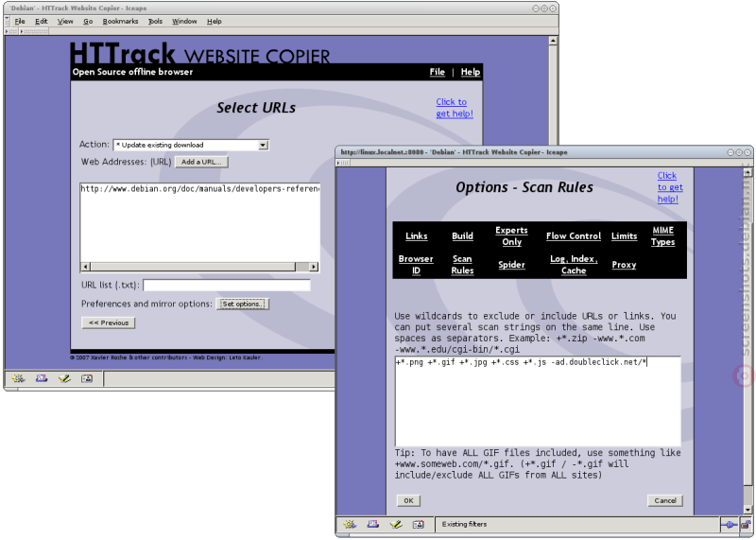Click the Set options.. button
The height and width of the screenshot is (540, 756).
[243, 304]
